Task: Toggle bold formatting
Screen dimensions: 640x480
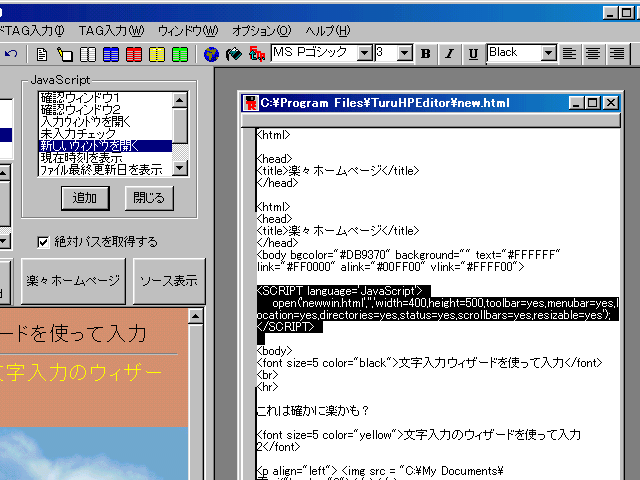Action: [425, 53]
